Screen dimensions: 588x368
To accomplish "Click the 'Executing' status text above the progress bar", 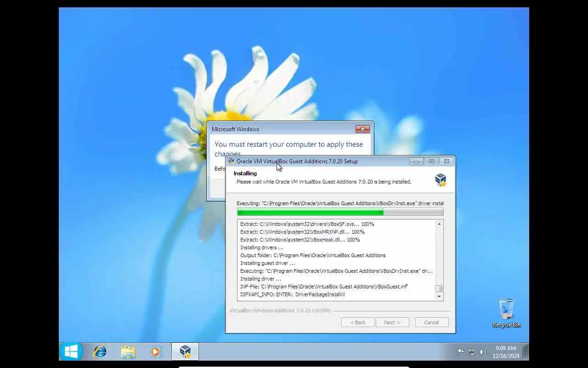I will [x=340, y=203].
